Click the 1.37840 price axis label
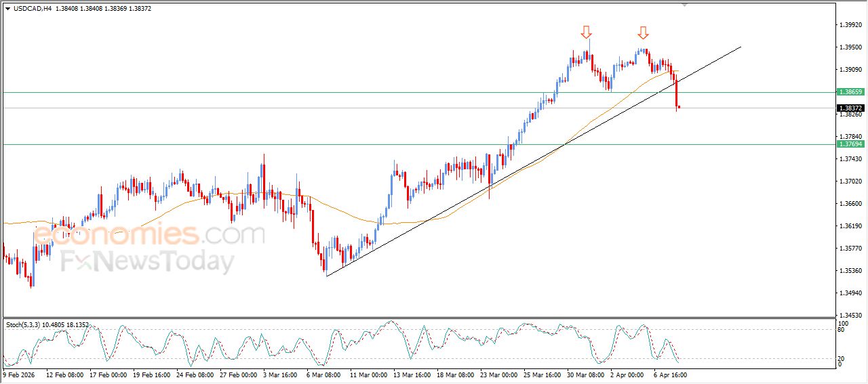868x384 pixels. click(850, 137)
